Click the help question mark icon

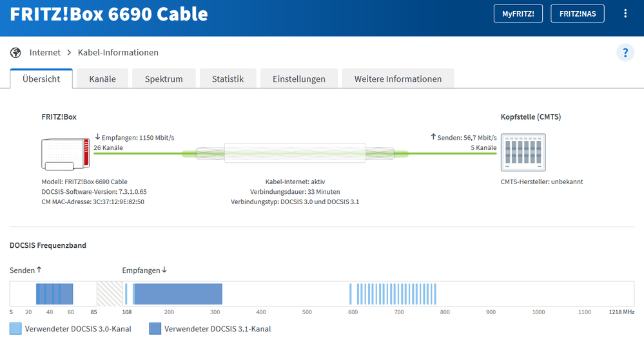625,53
